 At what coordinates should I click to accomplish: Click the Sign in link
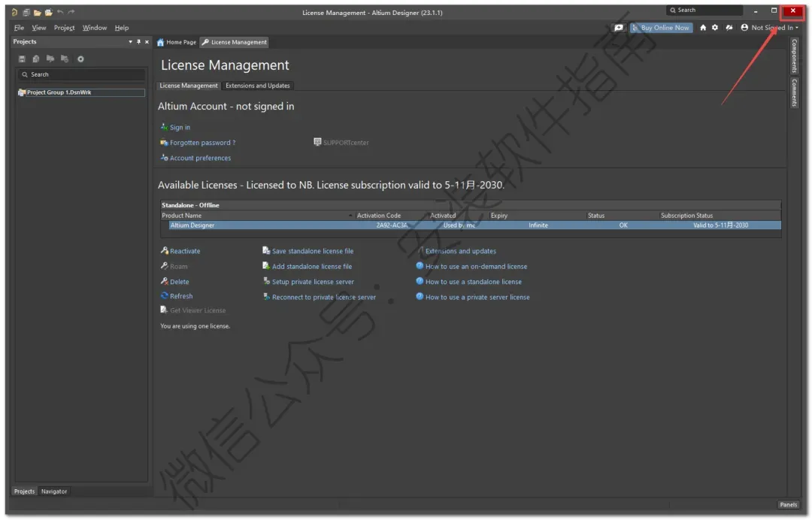click(x=180, y=127)
